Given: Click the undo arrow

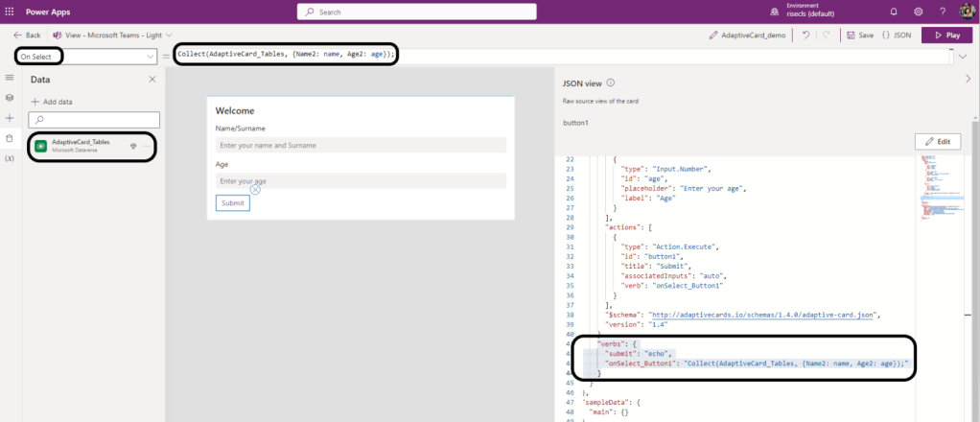Looking at the screenshot, I should 805,35.
